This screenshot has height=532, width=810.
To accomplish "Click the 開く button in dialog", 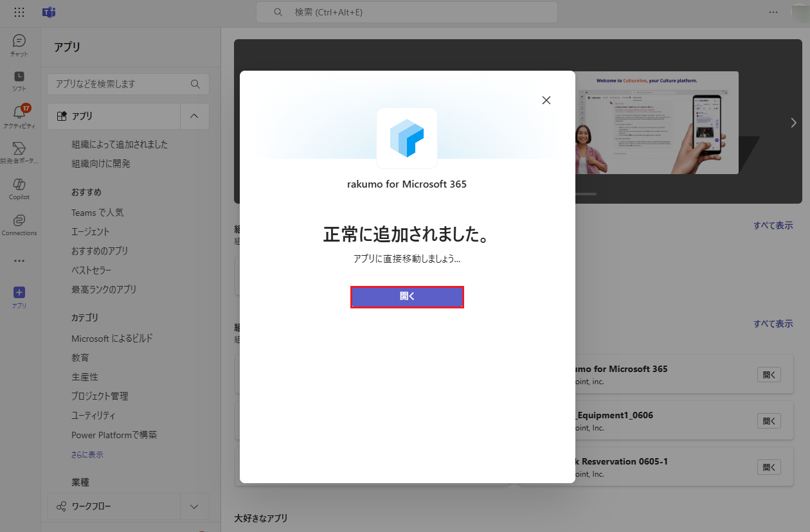I will click(x=407, y=297).
